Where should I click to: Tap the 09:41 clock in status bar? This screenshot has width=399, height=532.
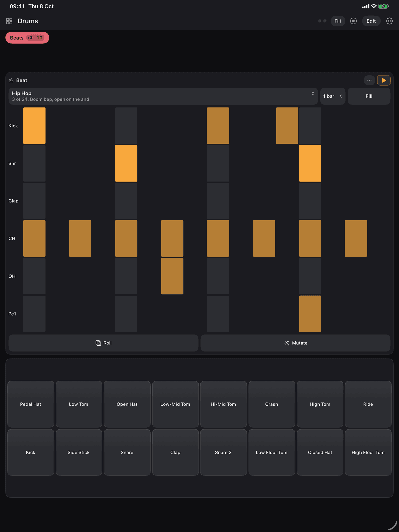tap(17, 6)
